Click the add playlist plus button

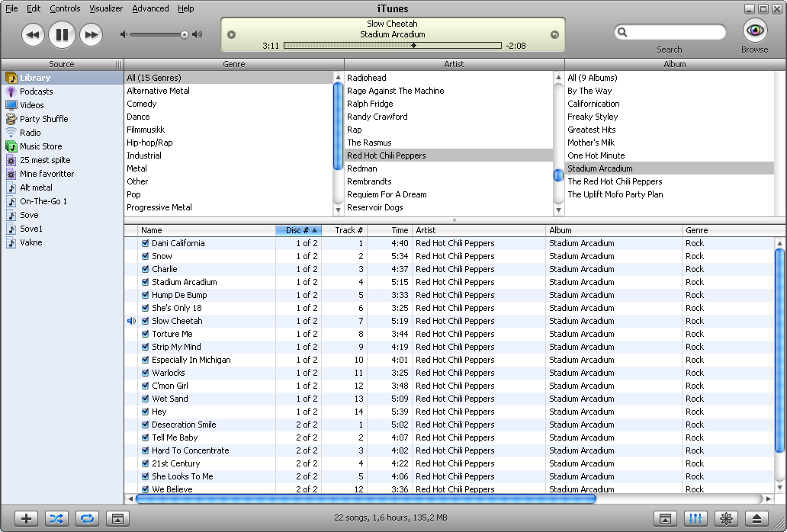tap(26, 518)
